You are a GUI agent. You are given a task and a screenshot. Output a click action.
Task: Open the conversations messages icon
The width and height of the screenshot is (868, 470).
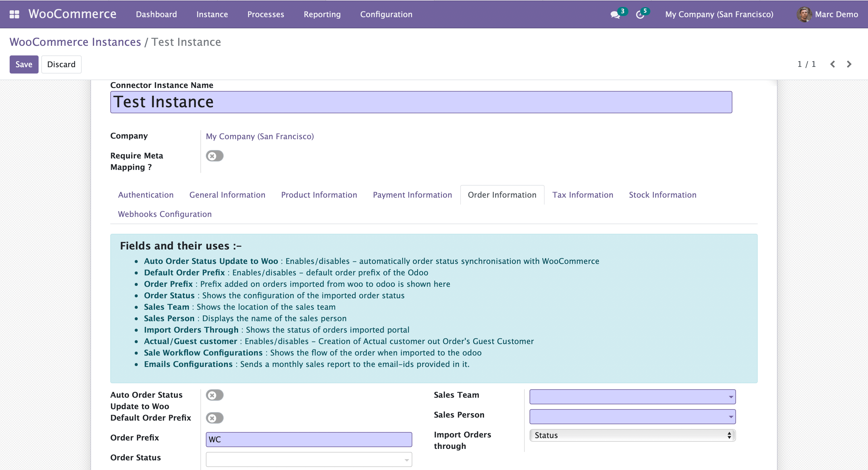click(x=615, y=14)
